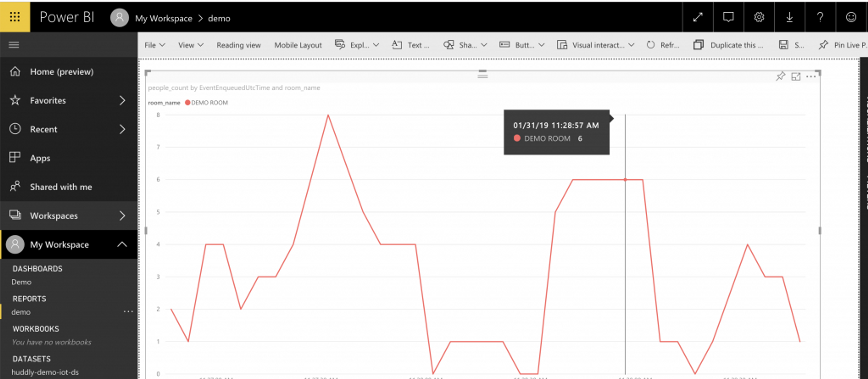The width and height of the screenshot is (868, 379).
Task: Open the settings gear icon
Action: click(x=759, y=17)
